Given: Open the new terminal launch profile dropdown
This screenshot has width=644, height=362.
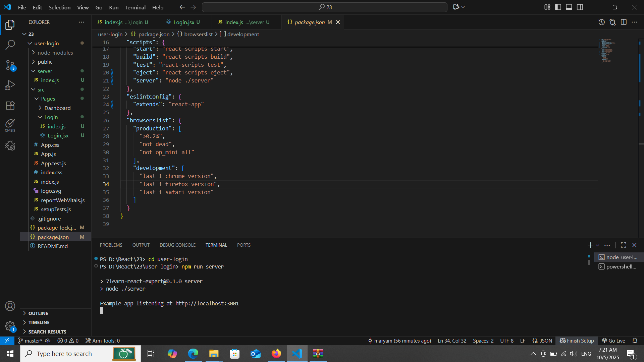Looking at the screenshot, I should [597, 245].
